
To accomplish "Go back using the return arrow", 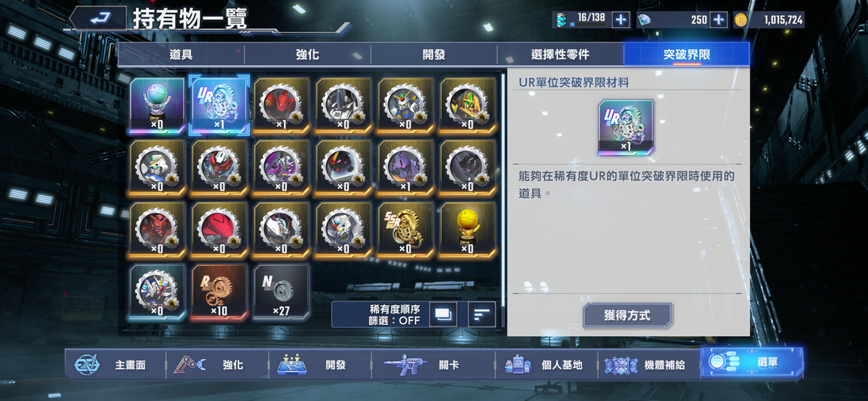I will click(99, 19).
